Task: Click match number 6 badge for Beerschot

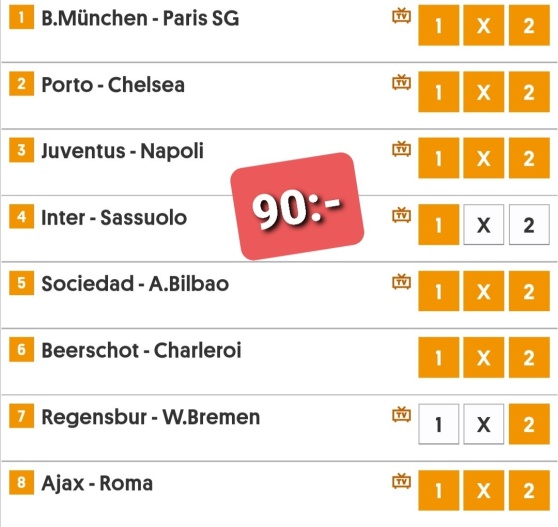Action: coord(21,349)
